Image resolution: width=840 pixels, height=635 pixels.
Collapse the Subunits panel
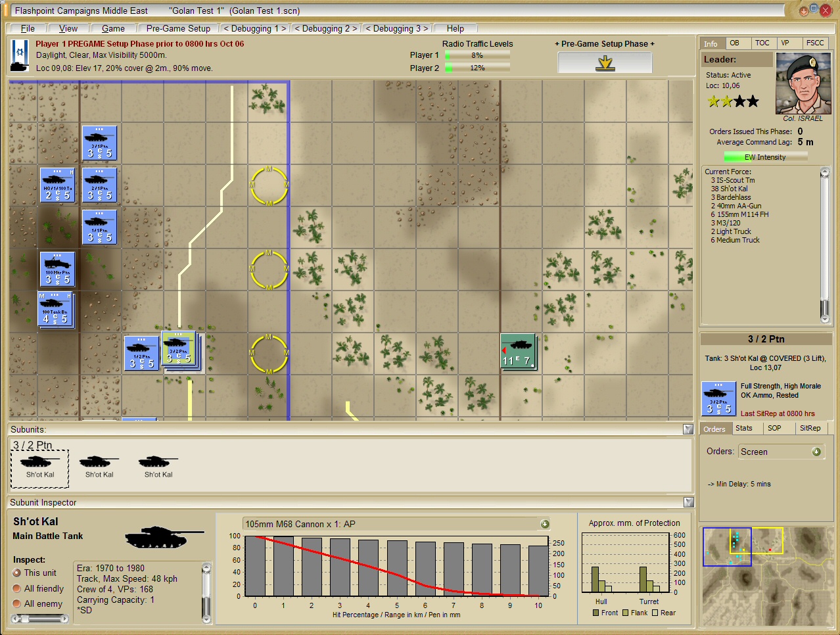pos(688,429)
